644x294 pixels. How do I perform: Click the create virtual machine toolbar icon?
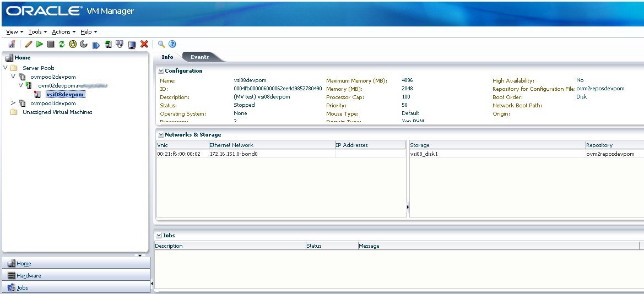tap(12, 44)
